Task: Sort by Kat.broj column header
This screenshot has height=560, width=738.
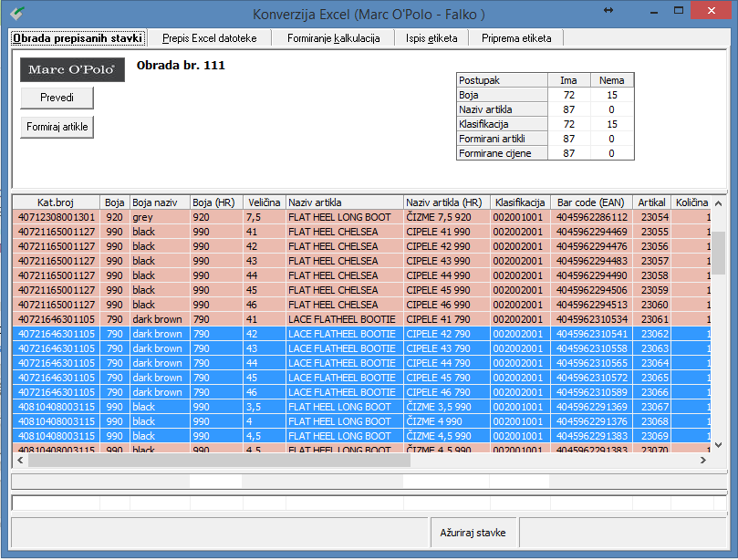Action: pyautogui.click(x=56, y=202)
